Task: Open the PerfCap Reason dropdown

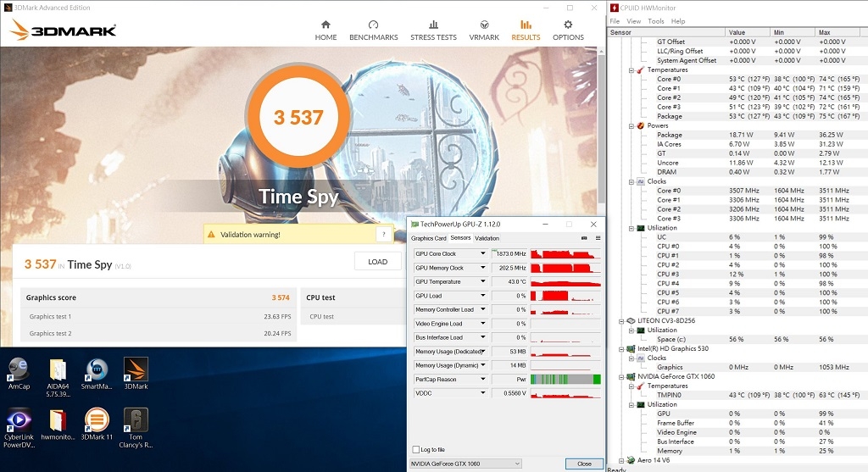Action: click(x=482, y=379)
